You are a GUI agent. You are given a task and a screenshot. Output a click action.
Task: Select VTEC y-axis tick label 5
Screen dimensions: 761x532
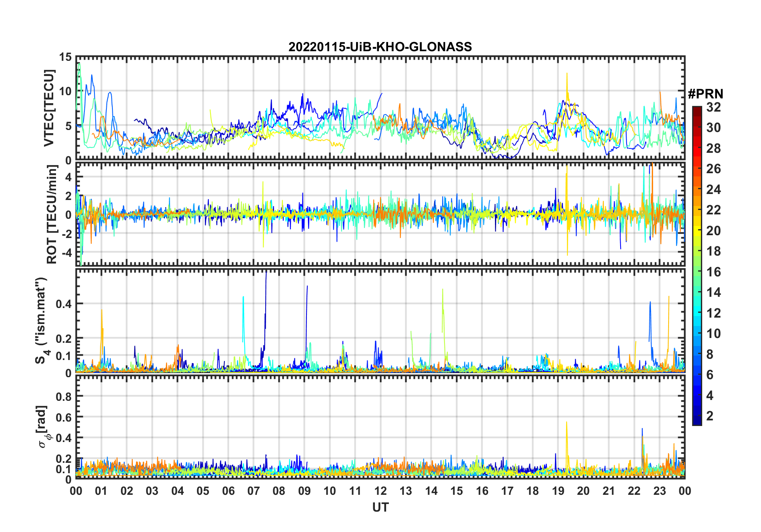pyautogui.click(x=69, y=126)
